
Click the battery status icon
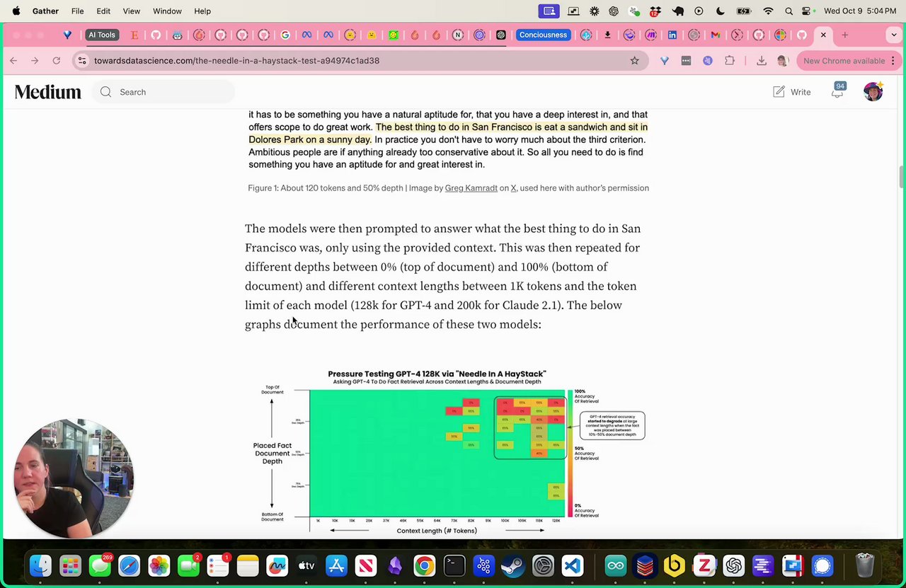click(743, 11)
